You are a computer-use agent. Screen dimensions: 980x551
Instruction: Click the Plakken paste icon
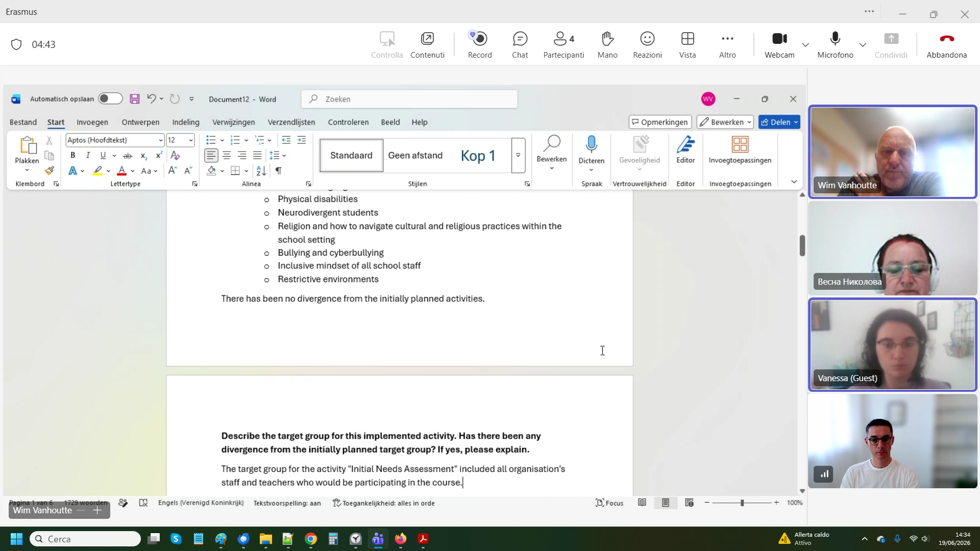click(x=27, y=145)
